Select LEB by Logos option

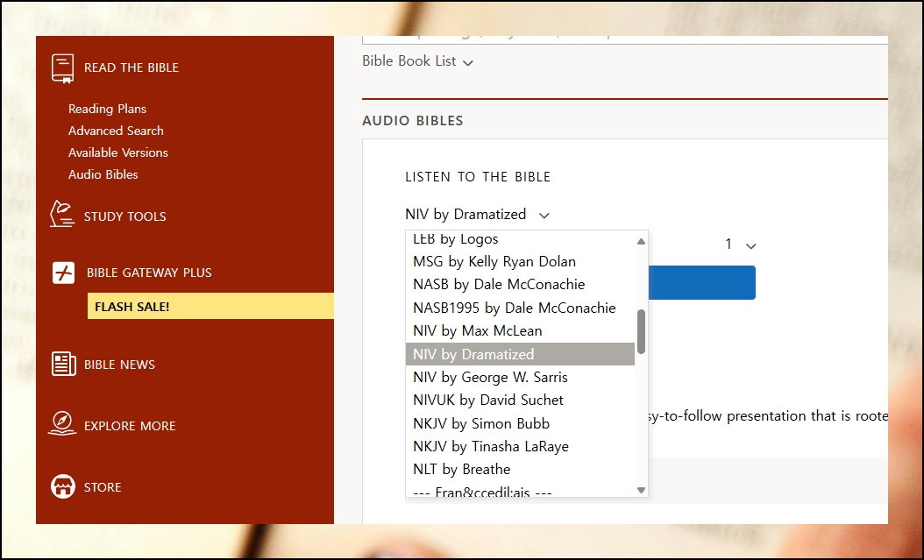(x=520, y=238)
